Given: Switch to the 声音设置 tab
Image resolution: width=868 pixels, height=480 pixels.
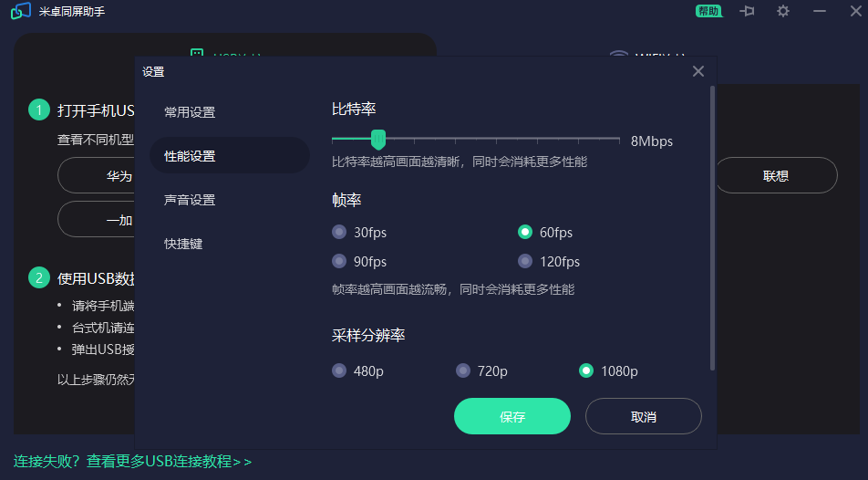Looking at the screenshot, I should (190, 200).
